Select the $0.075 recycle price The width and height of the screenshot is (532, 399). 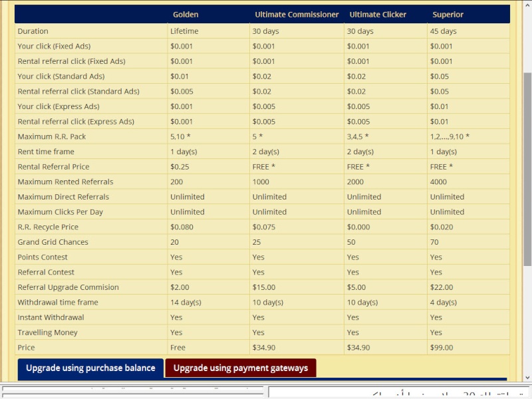coord(263,227)
